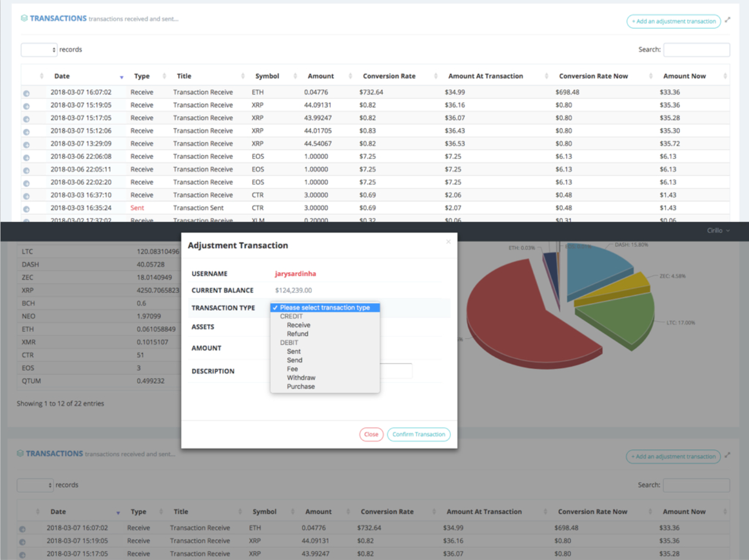Image resolution: width=749 pixels, height=560 pixels.
Task: Close the Adjustment Transaction dialog with X
Action: pyautogui.click(x=448, y=241)
